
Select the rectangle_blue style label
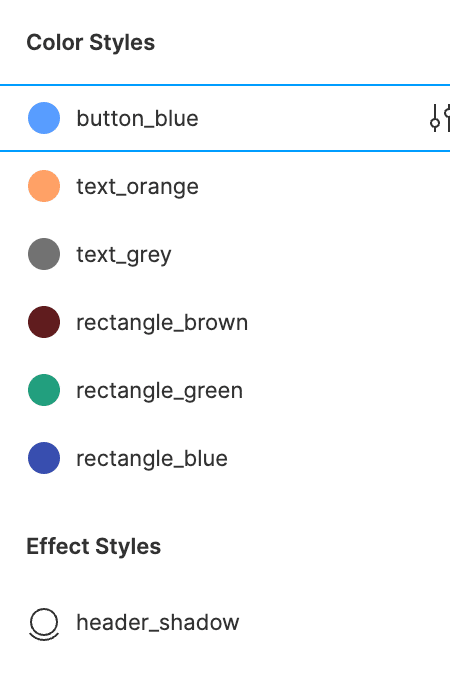coord(152,458)
